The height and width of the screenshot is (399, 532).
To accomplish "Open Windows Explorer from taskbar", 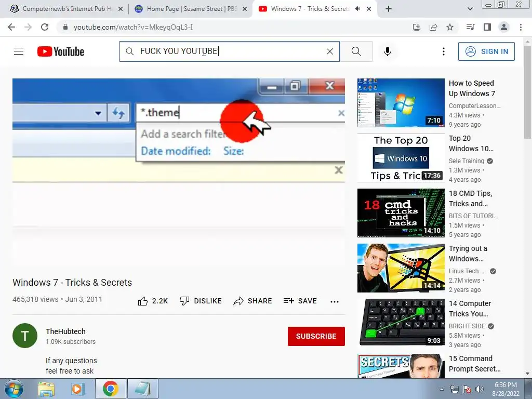I will [x=46, y=389].
